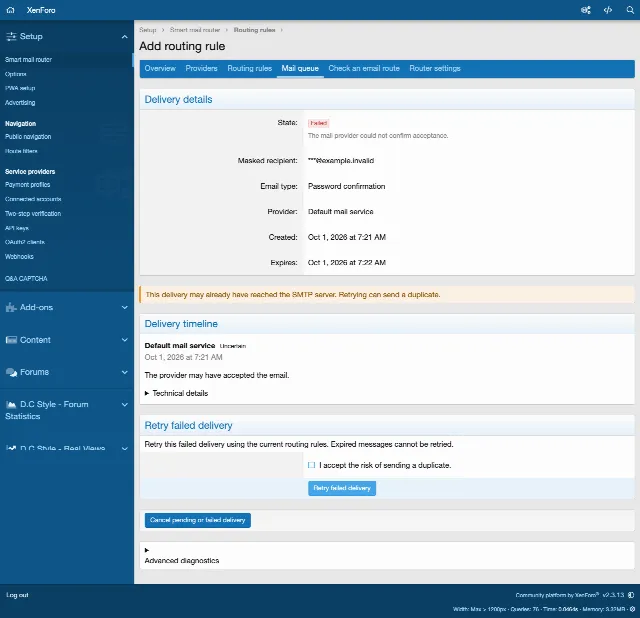640x618 pixels.
Task: Open Public navigation in the sidebar
Action: (x=28, y=136)
